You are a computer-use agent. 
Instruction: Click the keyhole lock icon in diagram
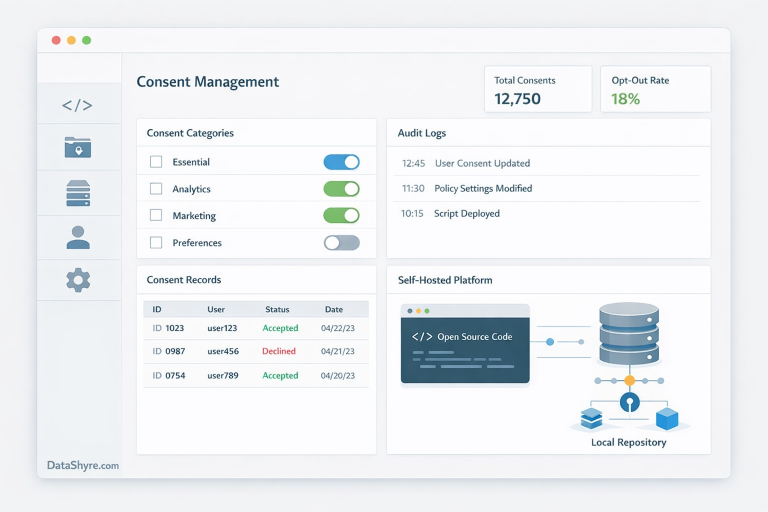coord(629,402)
